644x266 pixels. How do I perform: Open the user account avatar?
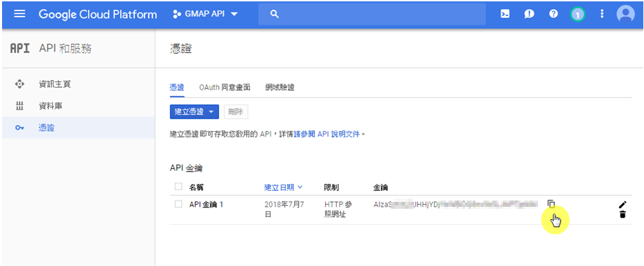tap(625, 14)
